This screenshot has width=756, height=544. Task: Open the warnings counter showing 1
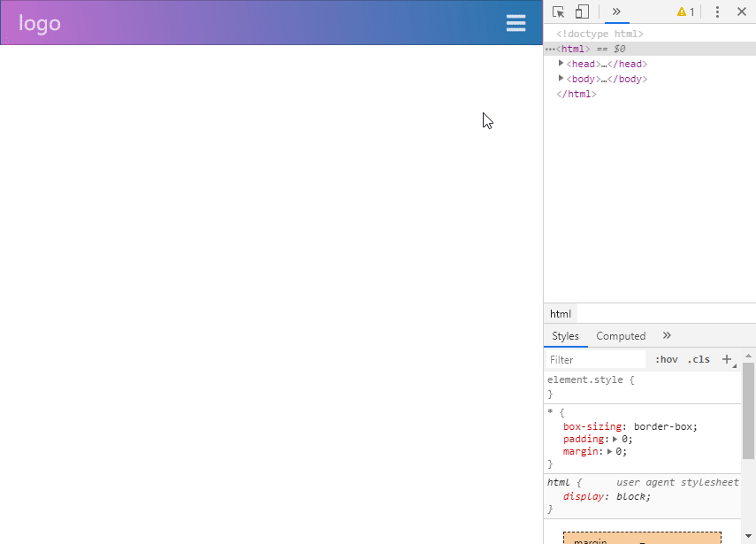(x=685, y=12)
